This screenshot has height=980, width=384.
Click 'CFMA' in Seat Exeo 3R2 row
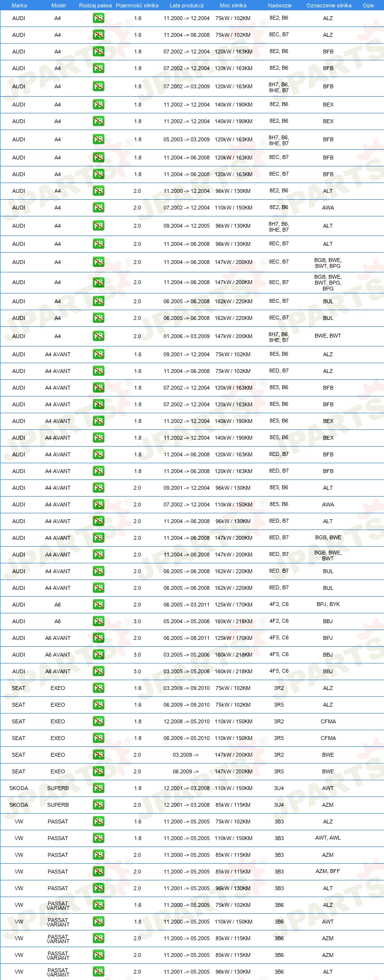(x=328, y=721)
